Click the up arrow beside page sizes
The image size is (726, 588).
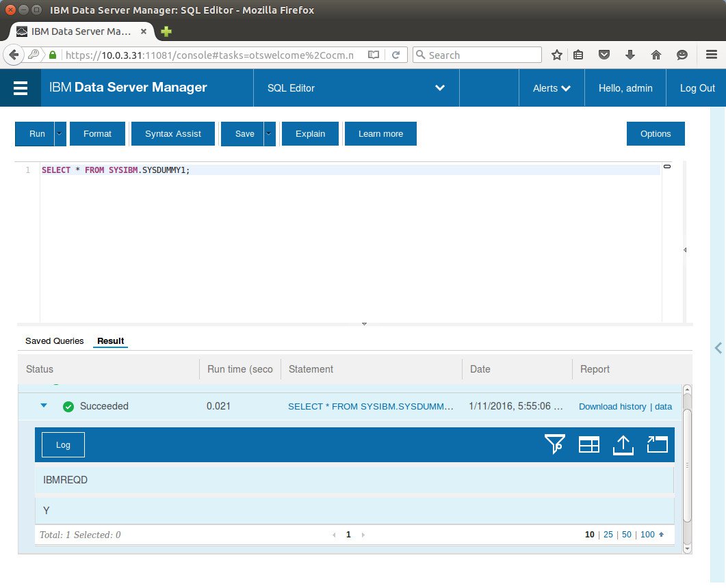(x=661, y=535)
